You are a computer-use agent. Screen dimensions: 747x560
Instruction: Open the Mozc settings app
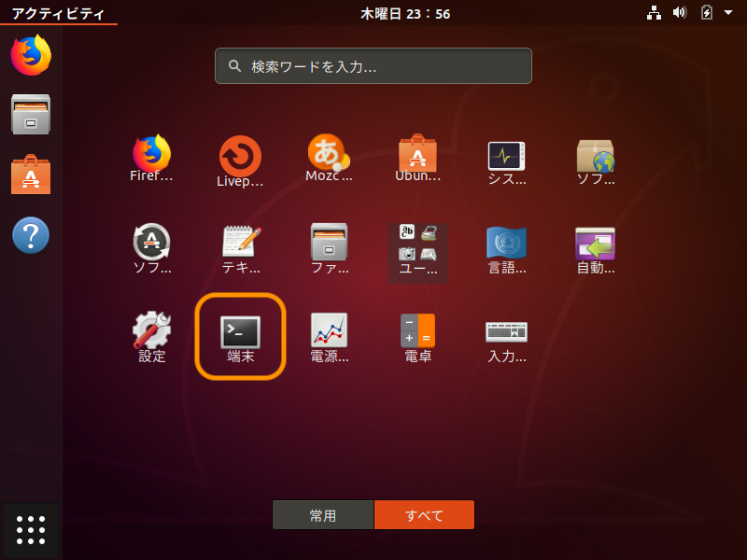click(329, 158)
